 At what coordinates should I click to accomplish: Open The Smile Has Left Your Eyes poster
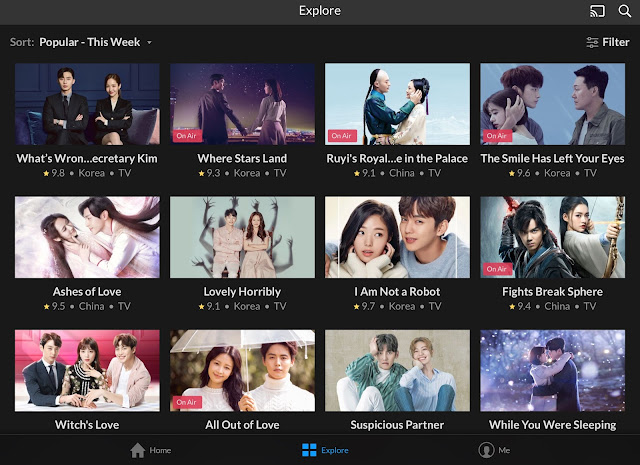pos(552,104)
